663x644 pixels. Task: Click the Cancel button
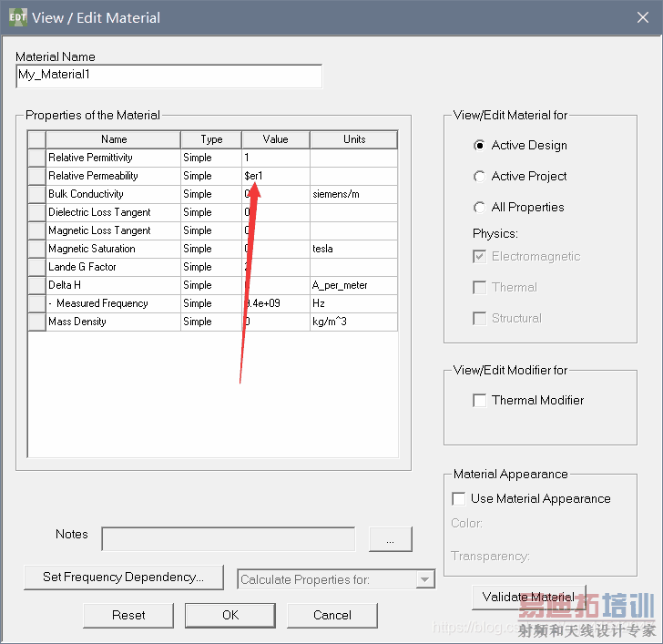[332, 615]
